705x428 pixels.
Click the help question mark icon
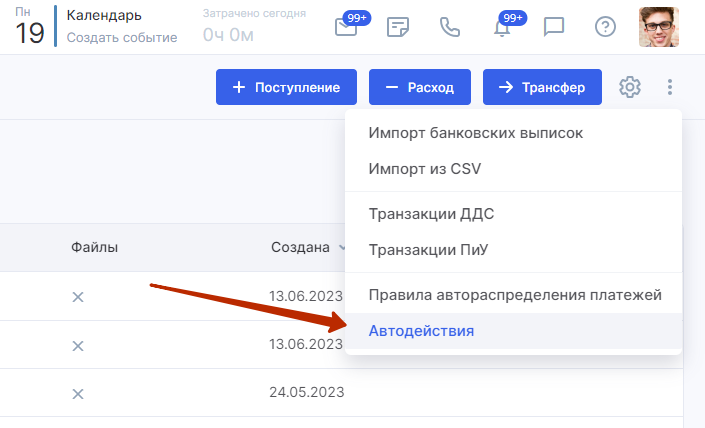pos(605,27)
